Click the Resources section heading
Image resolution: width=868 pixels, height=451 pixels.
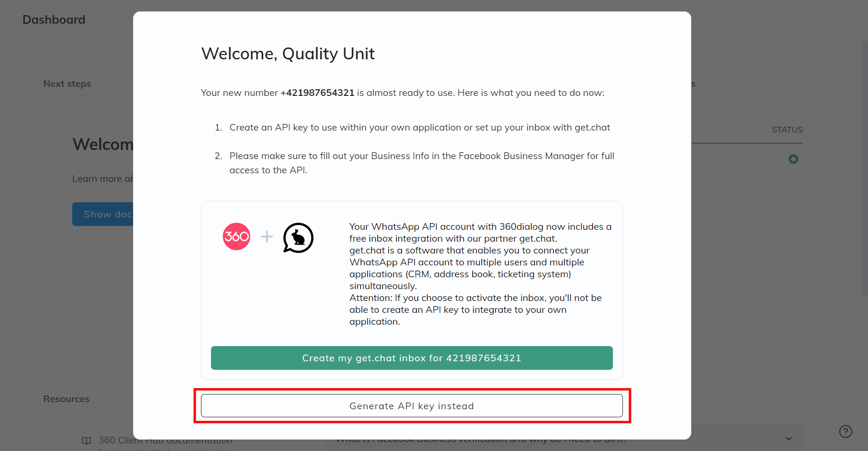tap(67, 399)
